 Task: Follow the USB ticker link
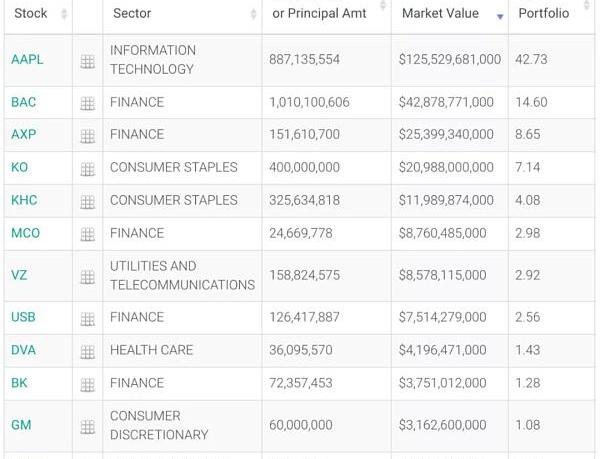[23, 317]
